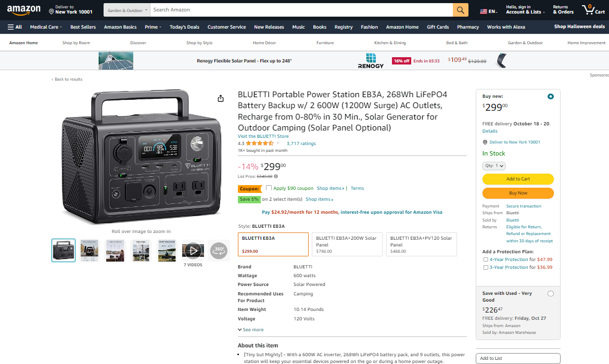Open the shopping cart icon
Screen dimensions: 609x364
point(593,10)
